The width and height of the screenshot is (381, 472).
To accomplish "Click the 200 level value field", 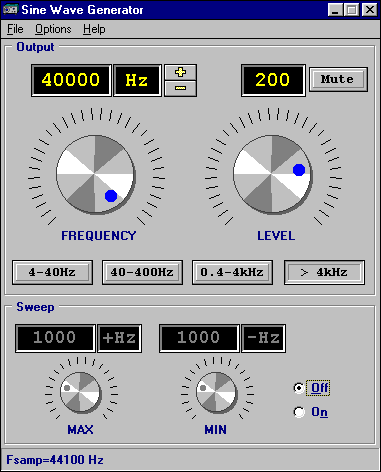I will [x=273, y=80].
